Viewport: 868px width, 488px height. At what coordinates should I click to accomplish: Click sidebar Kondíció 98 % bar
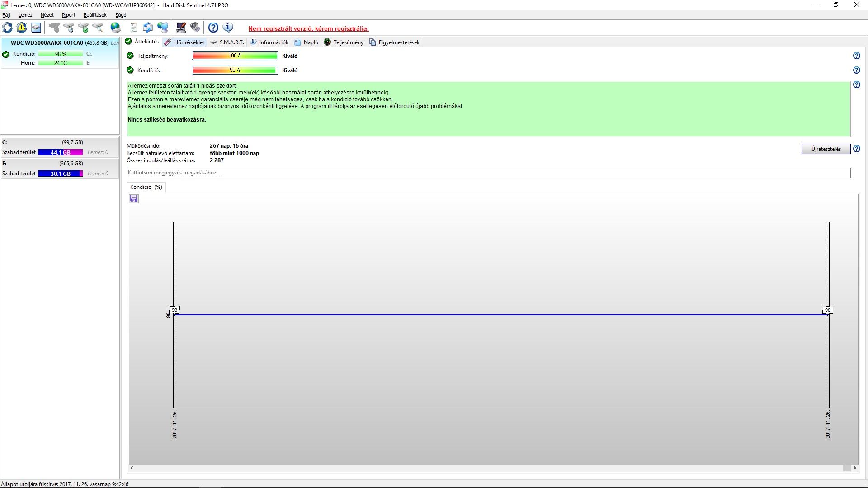pos(61,54)
